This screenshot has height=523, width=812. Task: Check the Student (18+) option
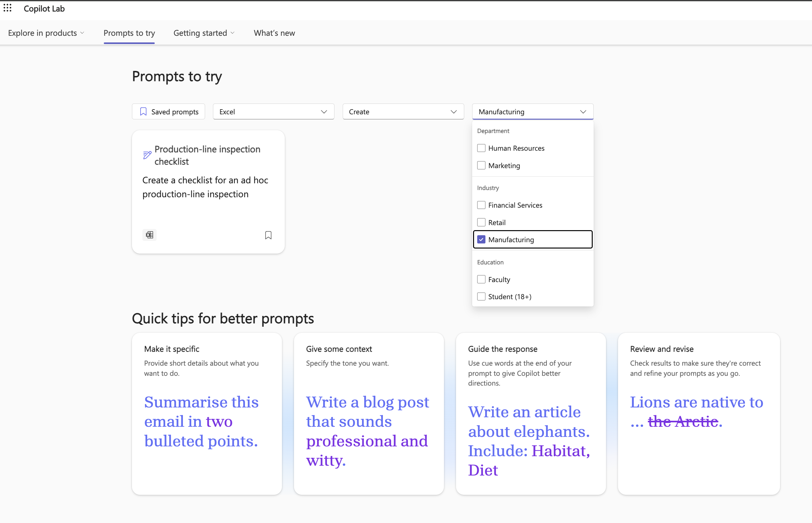[x=481, y=296]
